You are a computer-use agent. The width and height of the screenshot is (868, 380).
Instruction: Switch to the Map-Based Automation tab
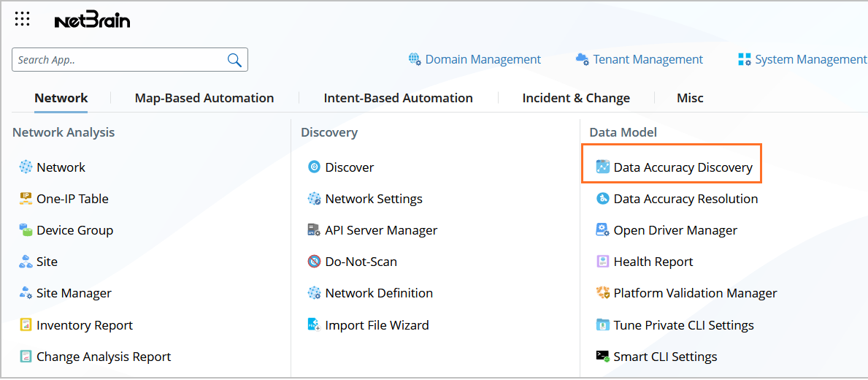click(x=204, y=98)
